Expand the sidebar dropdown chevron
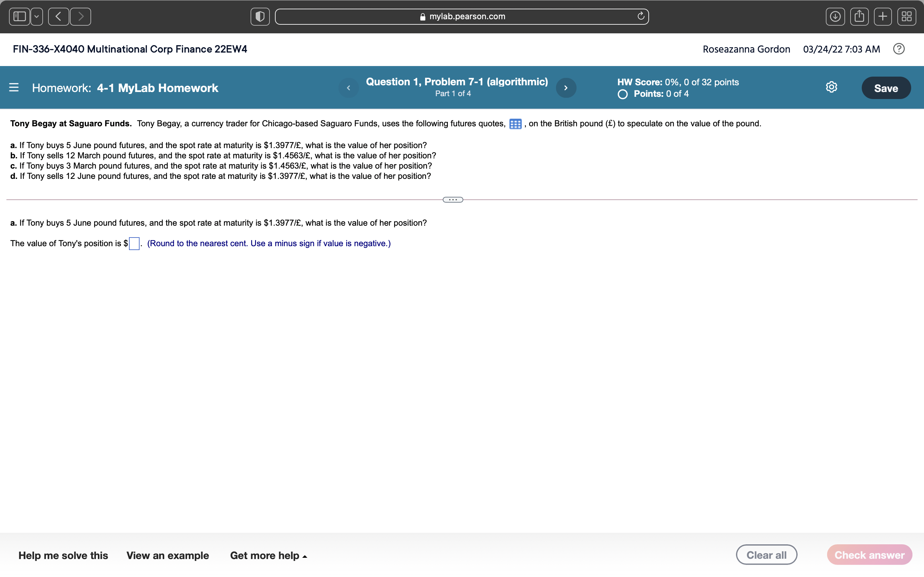Screen dimensions: 924x577 point(37,16)
